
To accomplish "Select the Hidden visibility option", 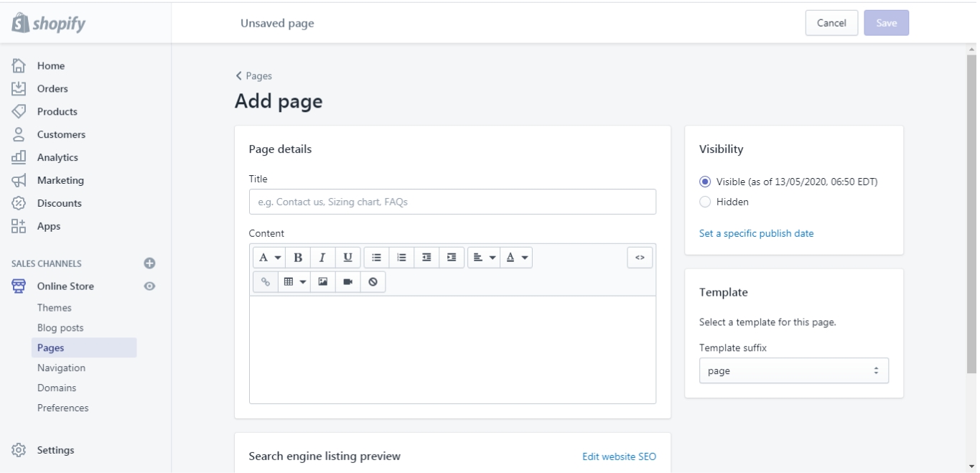I will [704, 202].
